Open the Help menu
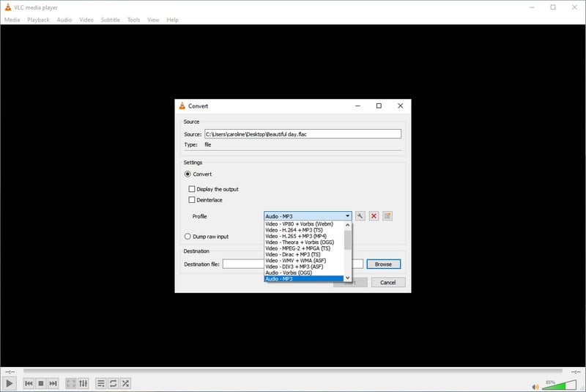Image resolution: width=586 pixels, height=392 pixels. click(172, 20)
